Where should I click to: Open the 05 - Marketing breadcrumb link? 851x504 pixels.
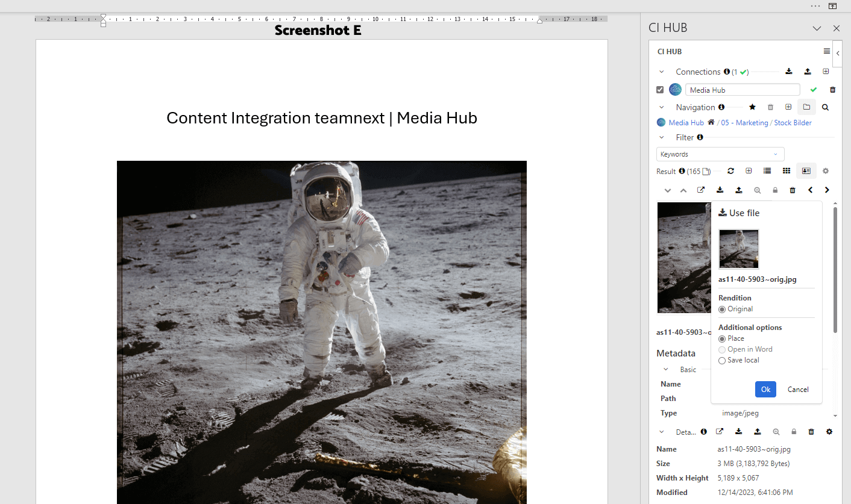(744, 123)
